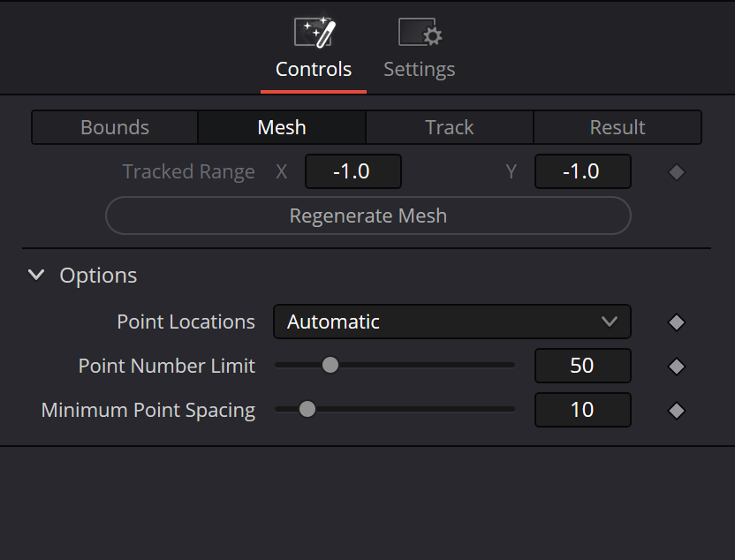
Task: Click the Options section header text
Action: 98,275
